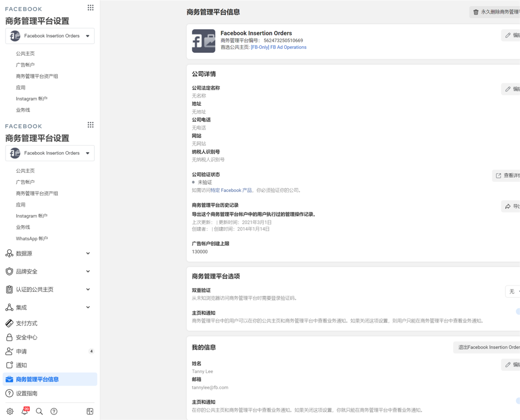Open the lower 业务线 menu item
The height and width of the screenshot is (420, 520).
click(x=23, y=227)
